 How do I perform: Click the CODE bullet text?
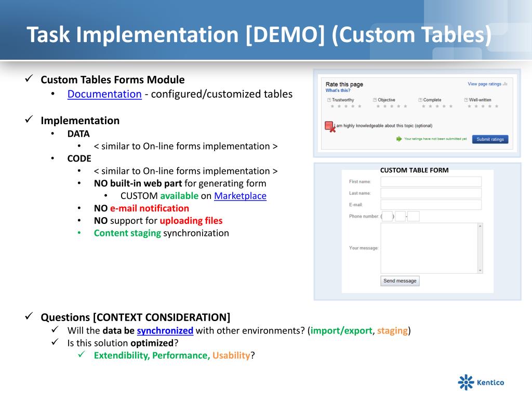[79, 158]
